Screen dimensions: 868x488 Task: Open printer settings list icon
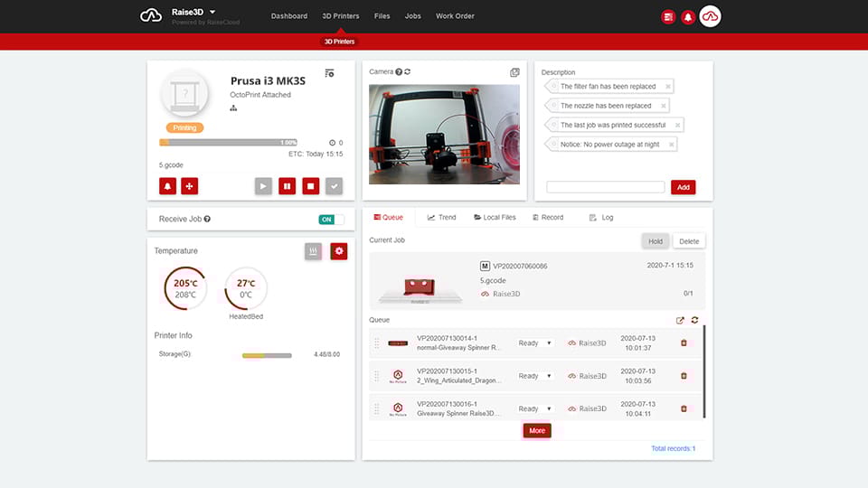[329, 73]
